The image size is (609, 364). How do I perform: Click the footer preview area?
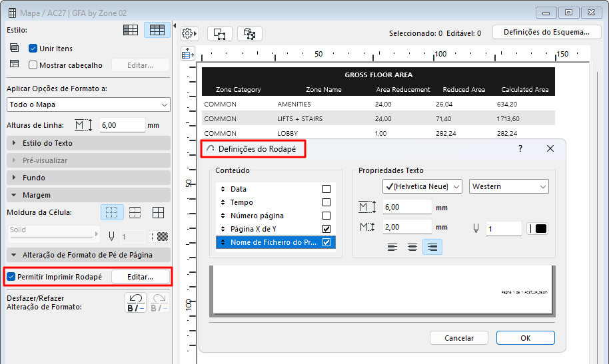[382, 290]
